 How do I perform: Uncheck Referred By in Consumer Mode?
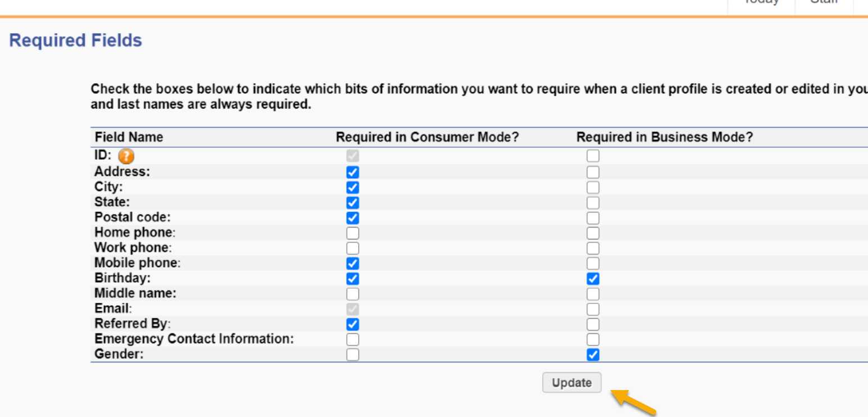(353, 324)
